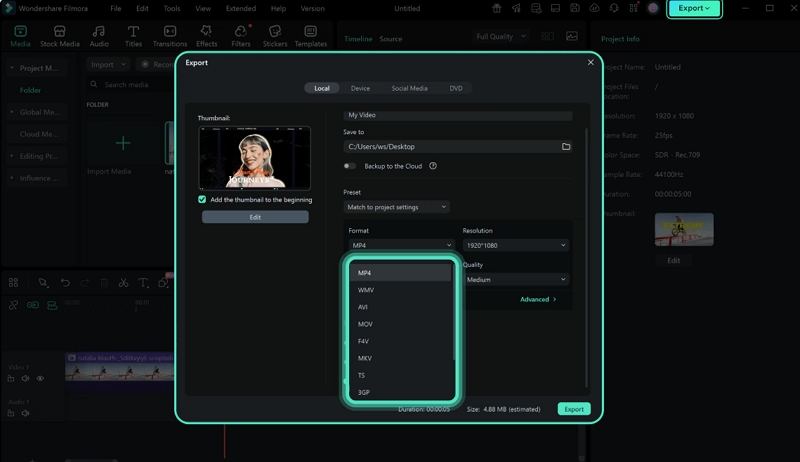Select MOV from format list
This screenshot has width=800, height=462.
click(x=401, y=324)
